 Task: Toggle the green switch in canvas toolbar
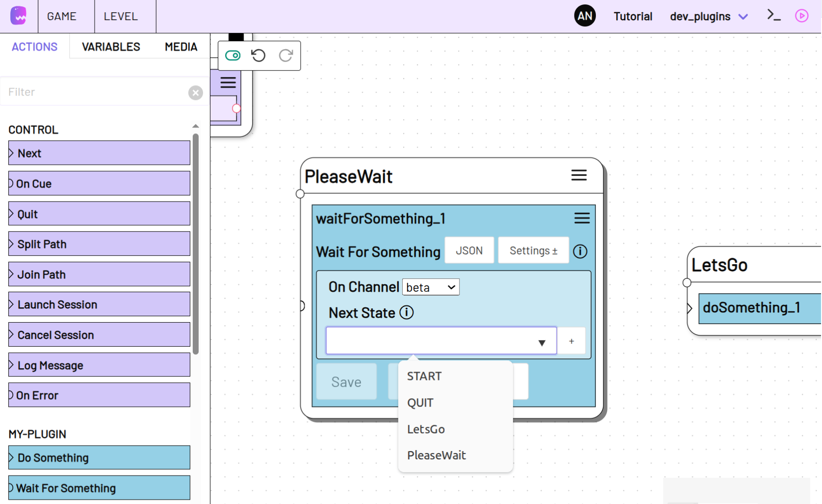(x=232, y=55)
